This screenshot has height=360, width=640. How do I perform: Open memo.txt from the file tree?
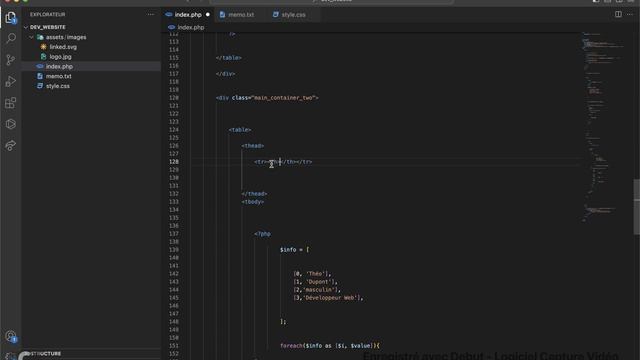point(58,76)
